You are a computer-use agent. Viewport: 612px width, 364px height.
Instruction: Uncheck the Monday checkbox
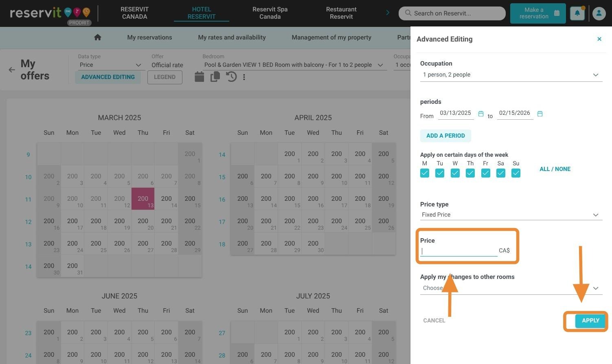(424, 173)
